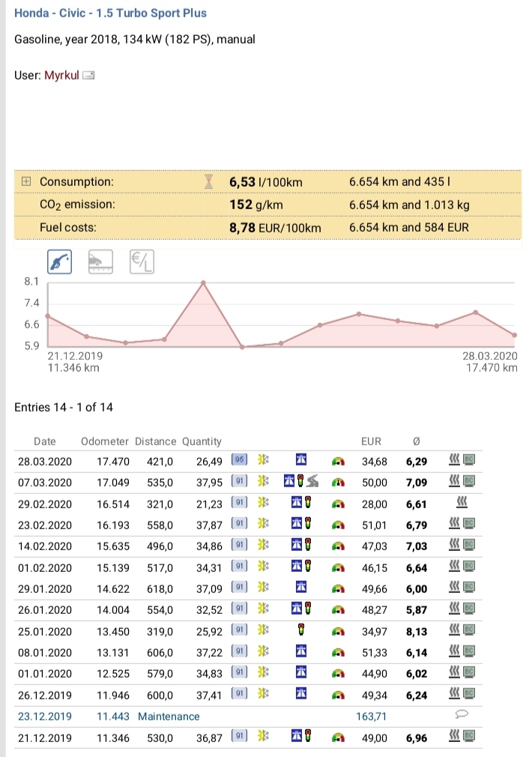Click the heating icon on 14.02.2020 row
The height and width of the screenshot is (757, 532).
[x=455, y=545]
